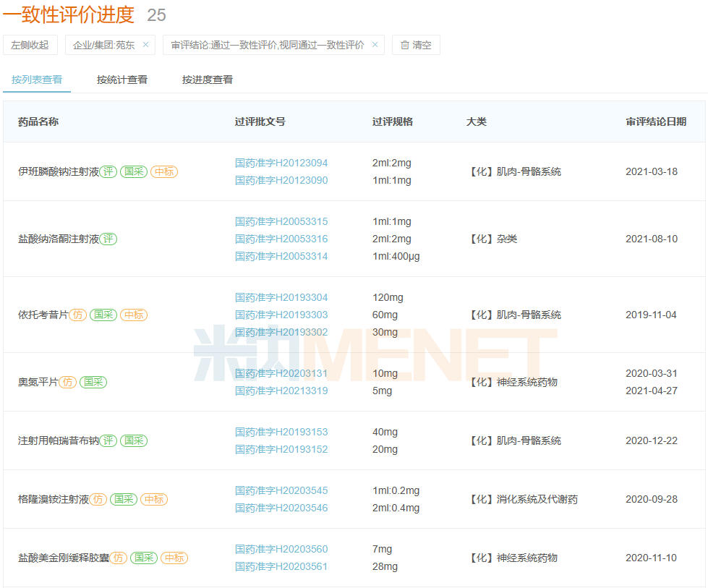Open approval number 国药准字H20053316
Image resolution: width=708 pixels, height=588 pixels.
[x=281, y=239]
